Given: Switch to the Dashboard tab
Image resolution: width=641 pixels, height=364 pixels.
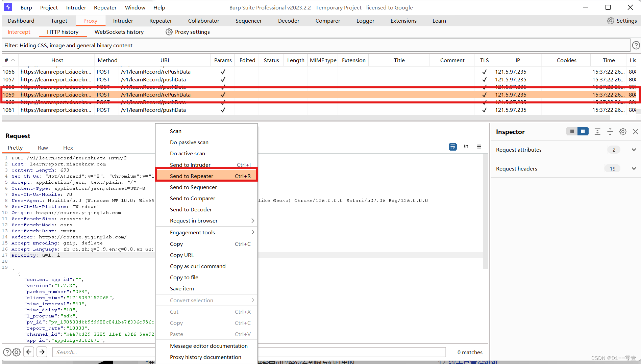Looking at the screenshot, I should pos(21,21).
